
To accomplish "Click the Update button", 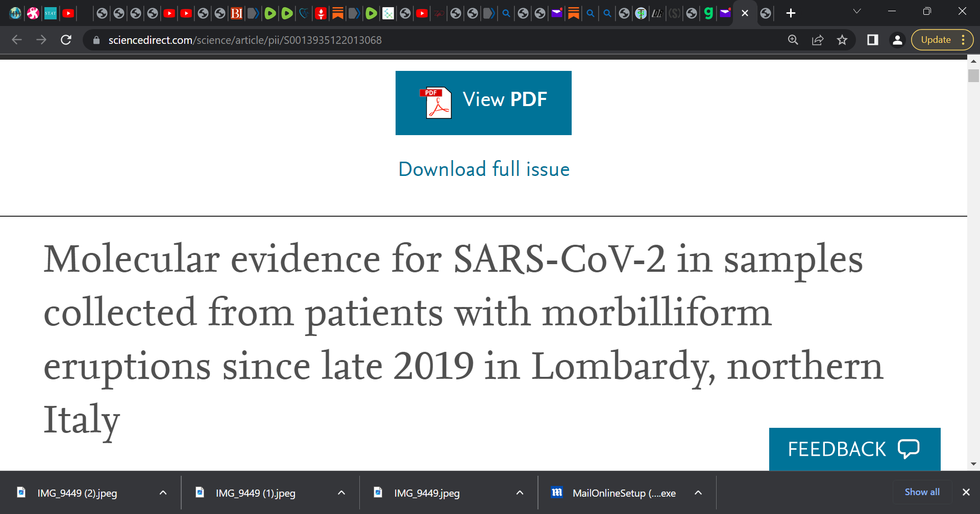I will 936,40.
